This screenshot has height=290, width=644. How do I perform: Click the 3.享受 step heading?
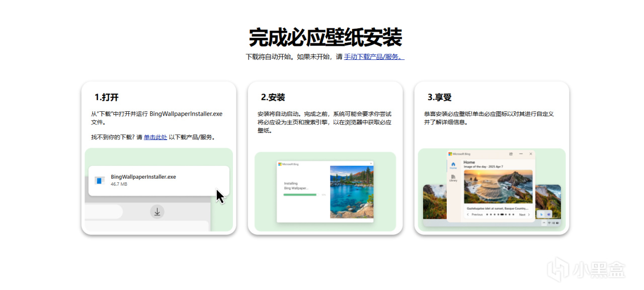(x=440, y=97)
